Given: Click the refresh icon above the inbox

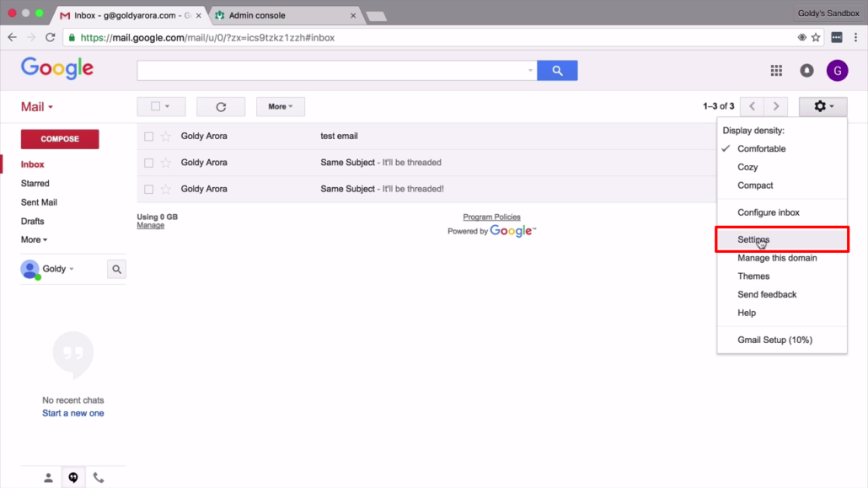Looking at the screenshot, I should (x=221, y=106).
